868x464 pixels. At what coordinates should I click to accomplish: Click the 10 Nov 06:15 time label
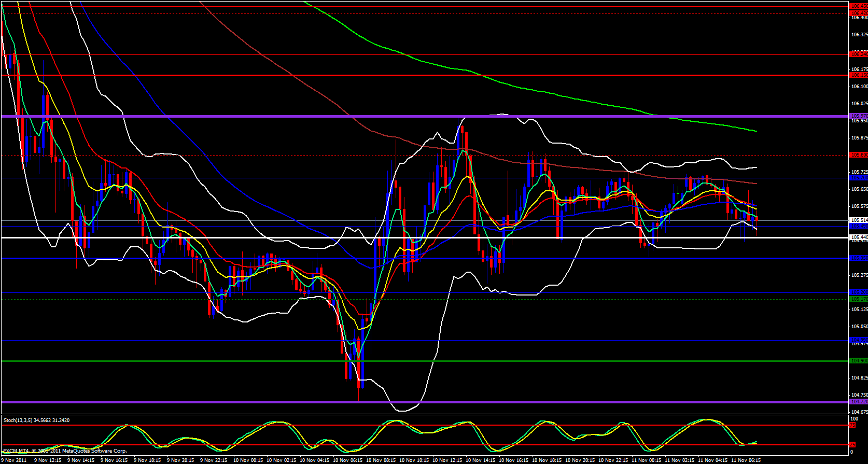[348, 460]
